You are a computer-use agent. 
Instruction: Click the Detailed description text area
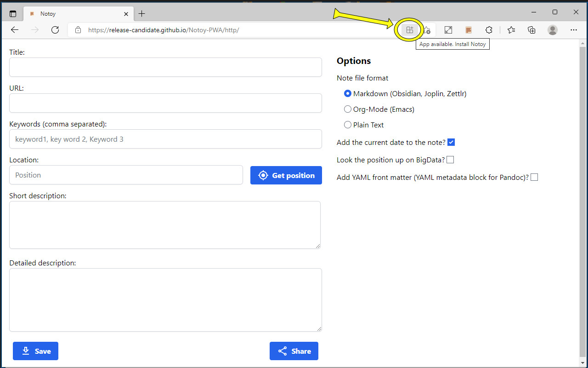point(165,300)
